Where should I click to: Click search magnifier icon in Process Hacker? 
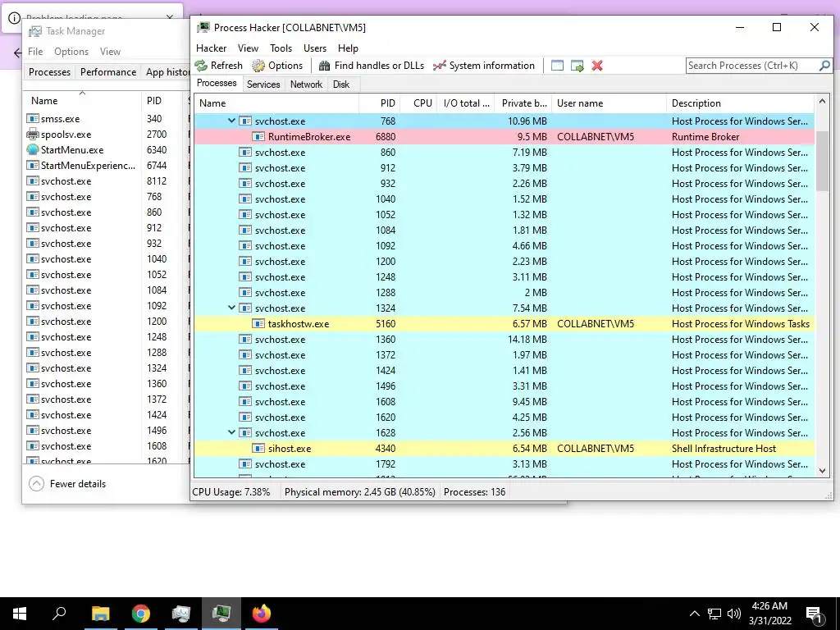tap(824, 66)
